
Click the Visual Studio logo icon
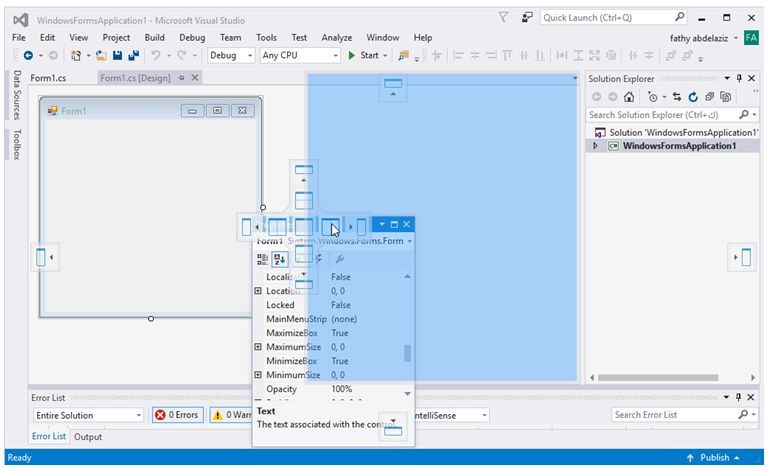(21, 20)
